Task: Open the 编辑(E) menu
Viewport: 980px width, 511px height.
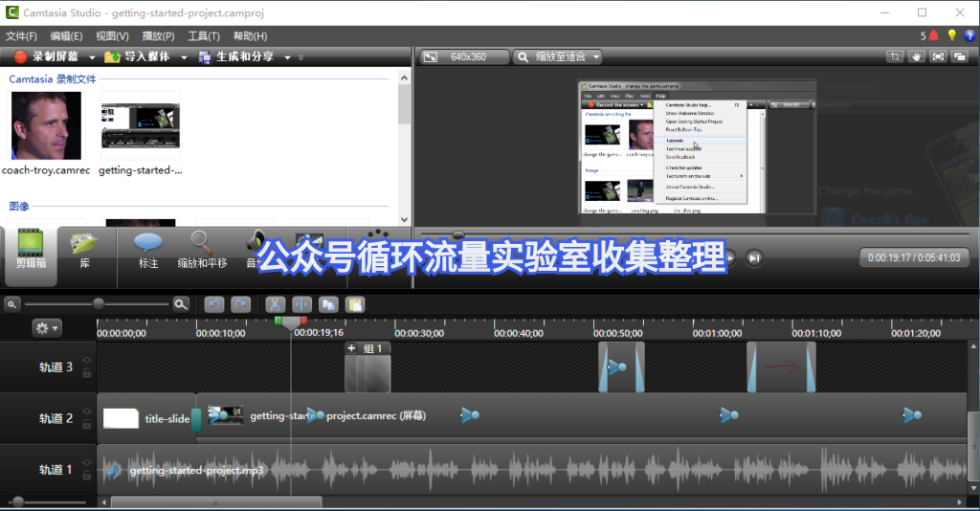Action: [66, 36]
